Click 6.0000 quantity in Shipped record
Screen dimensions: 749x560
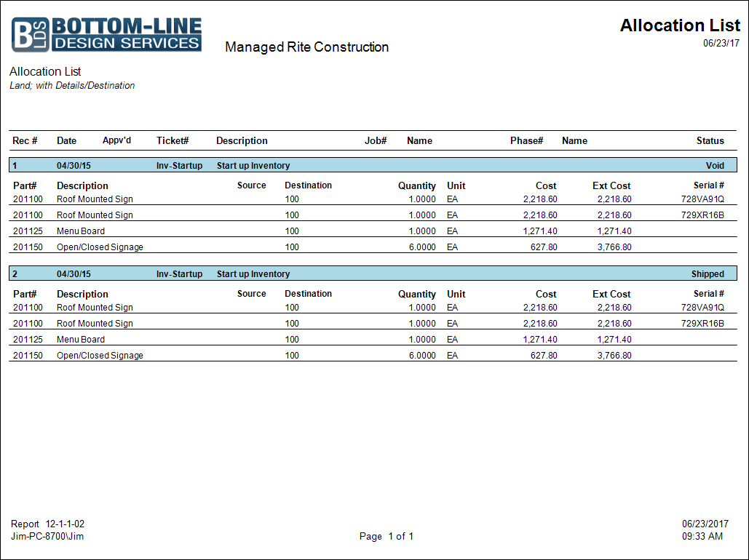(x=422, y=356)
